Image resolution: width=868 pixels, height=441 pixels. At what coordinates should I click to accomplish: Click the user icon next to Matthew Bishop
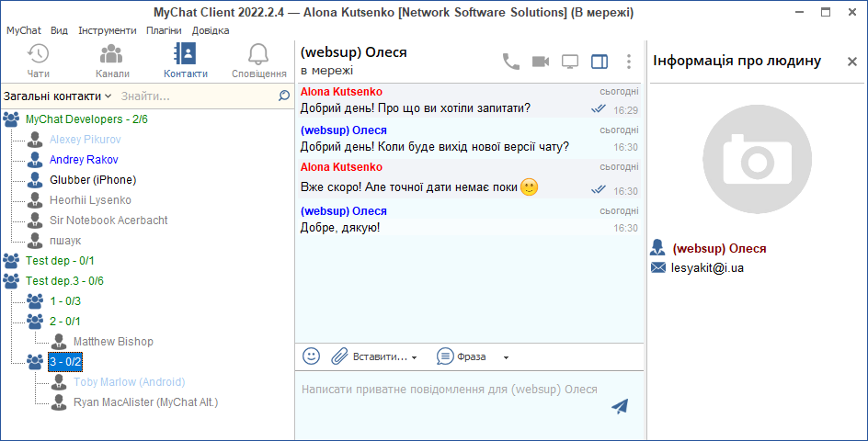pos(59,342)
